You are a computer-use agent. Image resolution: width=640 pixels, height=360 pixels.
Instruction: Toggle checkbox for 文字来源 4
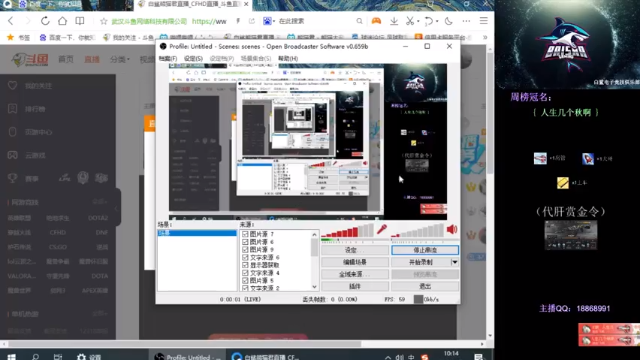(245, 273)
